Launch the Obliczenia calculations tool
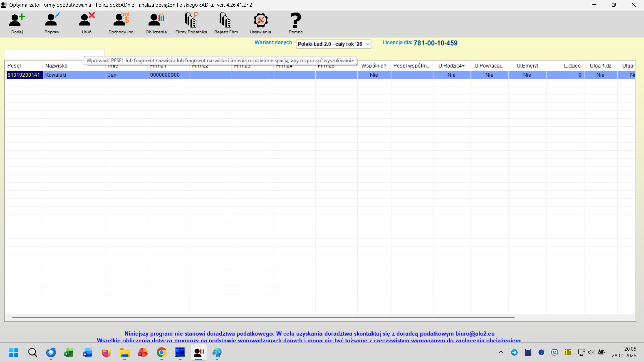This screenshot has width=644, height=362. pyautogui.click(x=156, y=23)
